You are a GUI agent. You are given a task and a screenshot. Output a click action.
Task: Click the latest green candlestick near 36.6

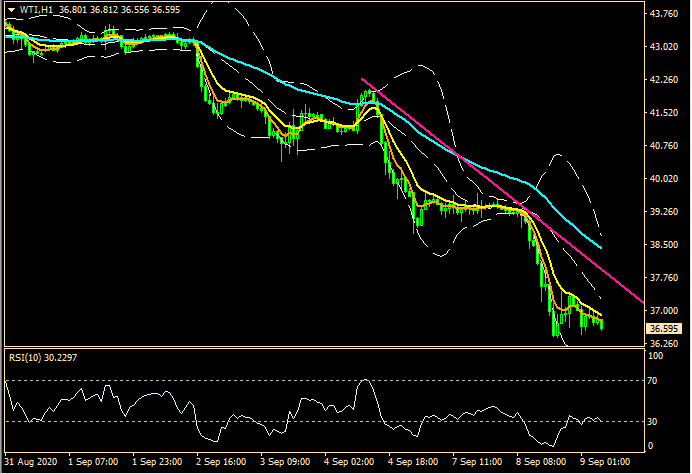click(601, 322)
